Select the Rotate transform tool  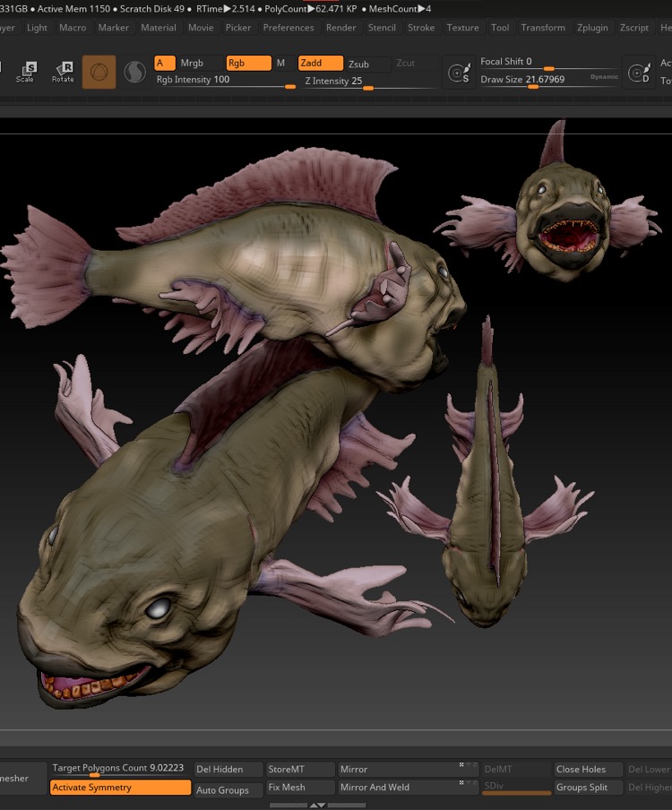point(64,72)
